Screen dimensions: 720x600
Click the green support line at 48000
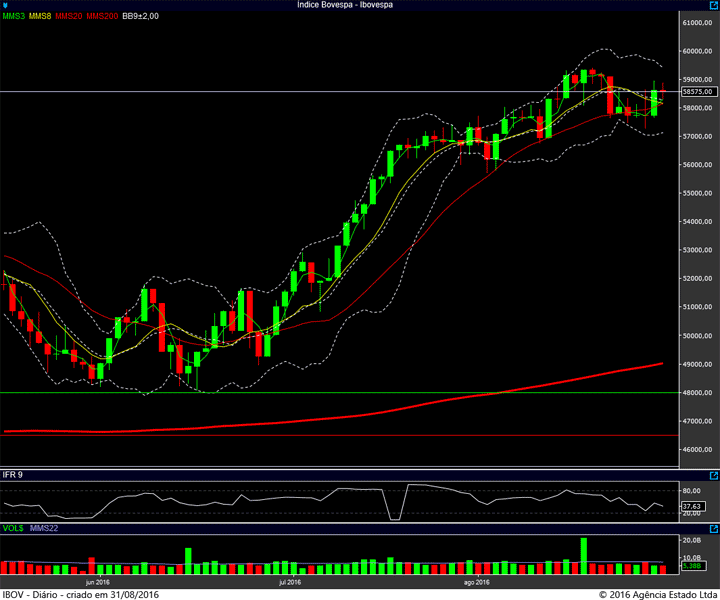339,393
